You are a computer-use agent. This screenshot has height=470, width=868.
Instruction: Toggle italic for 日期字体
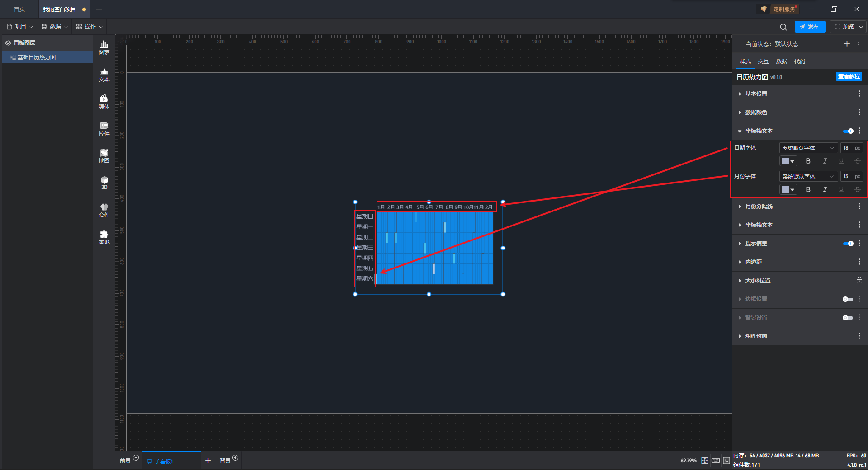pos(825,161)
